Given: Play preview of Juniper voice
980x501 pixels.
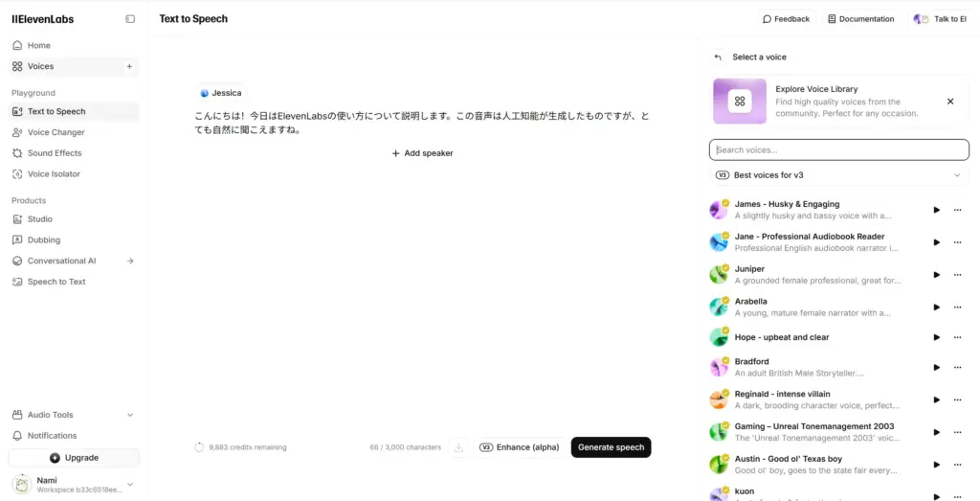Looking at the screenshot, I should [936, 275].
